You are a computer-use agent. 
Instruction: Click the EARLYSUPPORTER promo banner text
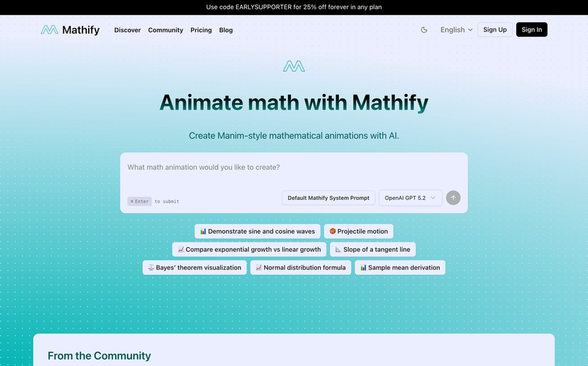(x=294, y=7)
